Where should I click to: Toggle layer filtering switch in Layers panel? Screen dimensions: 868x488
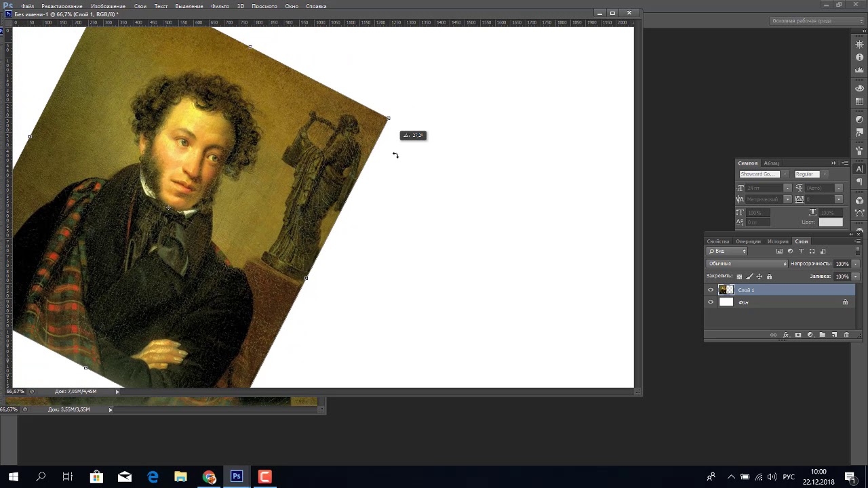click(857, 251)
